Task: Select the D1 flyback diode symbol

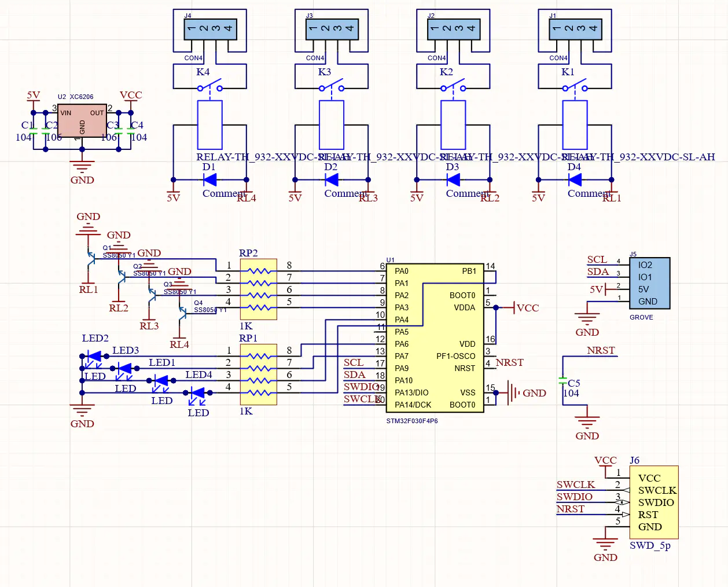Action: (210, 179)
